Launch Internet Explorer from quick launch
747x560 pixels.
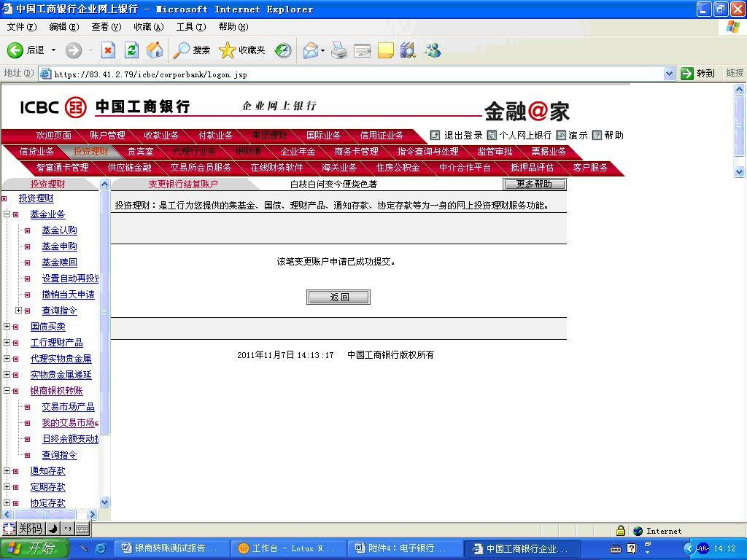click(101, 548)
